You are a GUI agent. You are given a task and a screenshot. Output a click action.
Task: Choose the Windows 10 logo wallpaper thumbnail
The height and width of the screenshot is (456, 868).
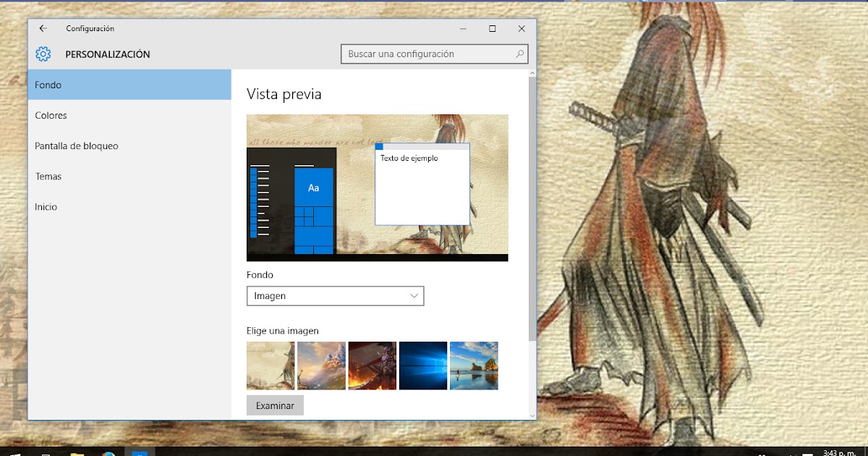click(423, 366)
